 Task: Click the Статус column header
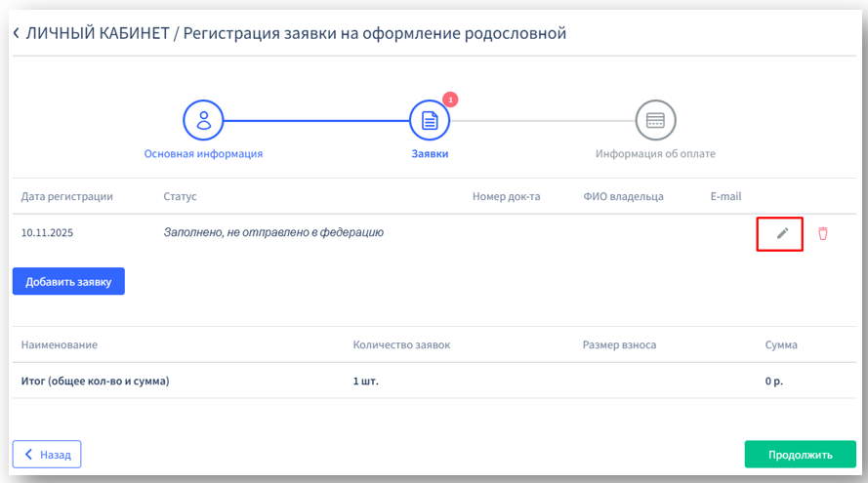[x=180, y=196]
